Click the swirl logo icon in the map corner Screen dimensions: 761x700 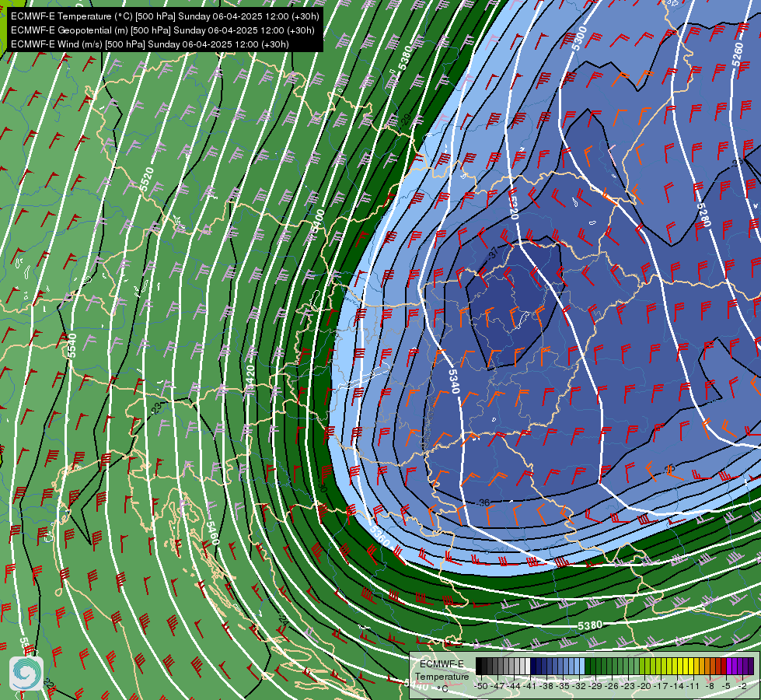click(26, 674)
